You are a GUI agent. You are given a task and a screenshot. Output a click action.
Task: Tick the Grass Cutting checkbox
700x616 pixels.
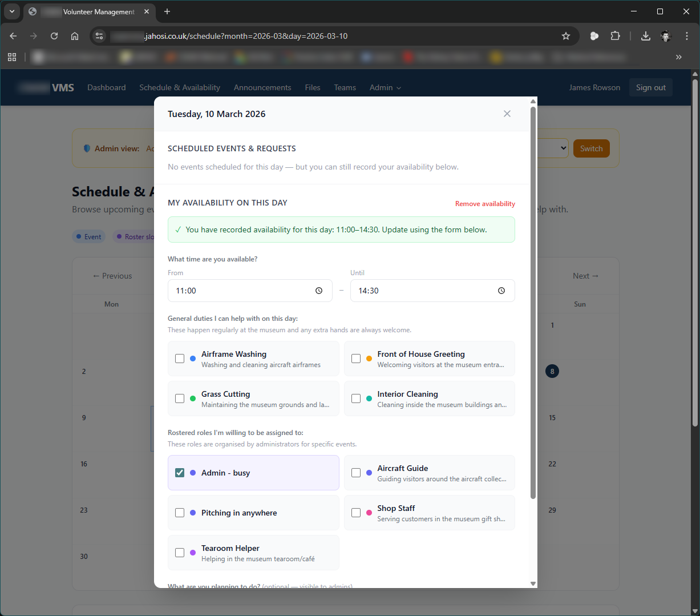coord(180,398)
